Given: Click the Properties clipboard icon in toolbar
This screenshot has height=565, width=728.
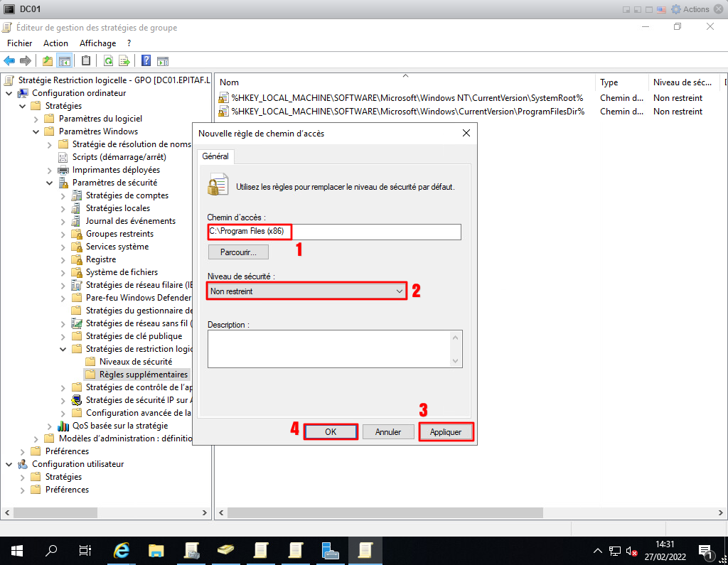Looking at the screenshot, I should (x=86, y=60).
